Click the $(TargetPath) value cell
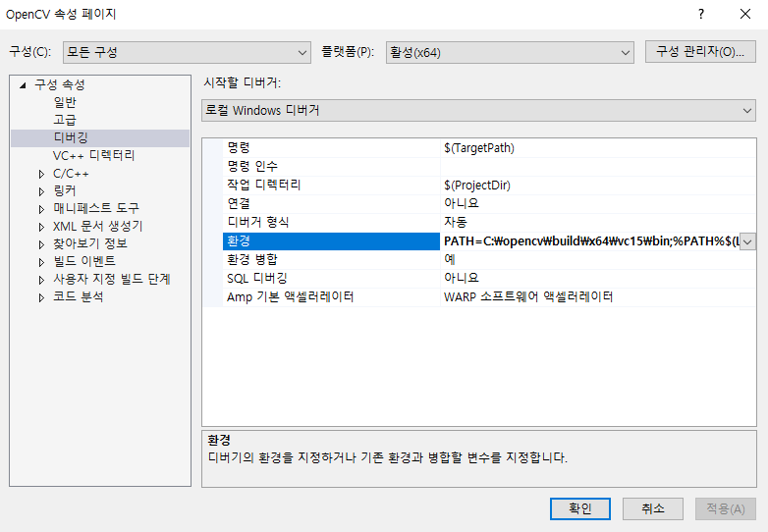Screen dimensions: 768x532 597,148
